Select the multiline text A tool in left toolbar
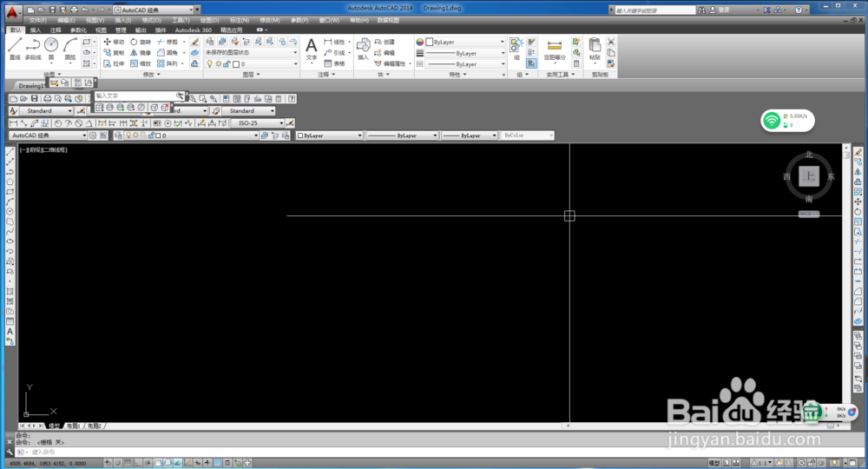This screenshot has height=469, width=868. tap(10, 331)
